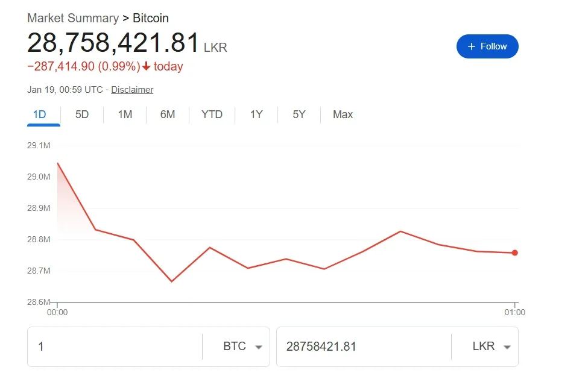Click the BTC amount input field
The width and height of the screenshot is (588, 373).
(x=115, y=346)
